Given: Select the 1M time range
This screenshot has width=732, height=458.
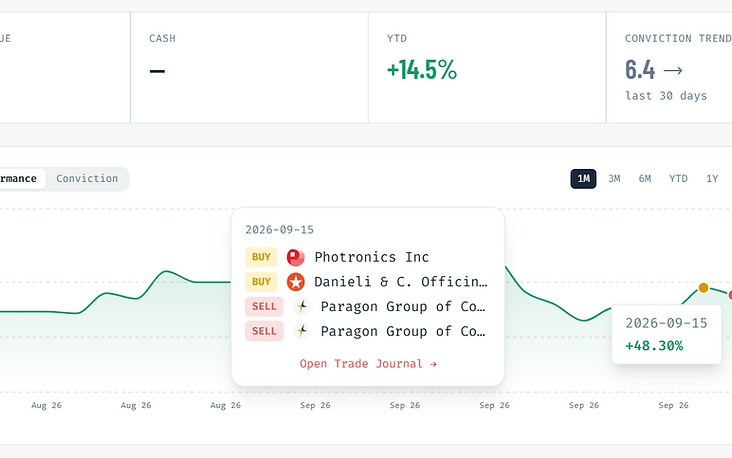Looking at the screenshot, I should (583, 179).
